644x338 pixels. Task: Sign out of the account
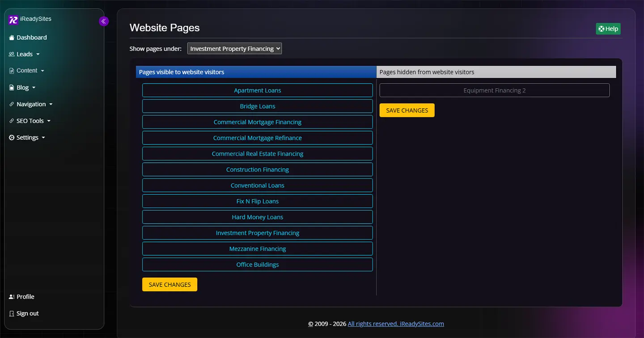point(24,313)
